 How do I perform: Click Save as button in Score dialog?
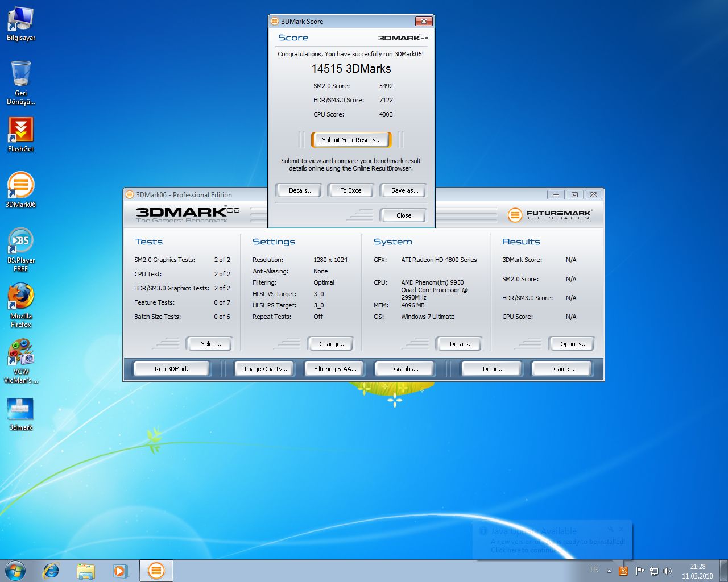coord(404,190)
